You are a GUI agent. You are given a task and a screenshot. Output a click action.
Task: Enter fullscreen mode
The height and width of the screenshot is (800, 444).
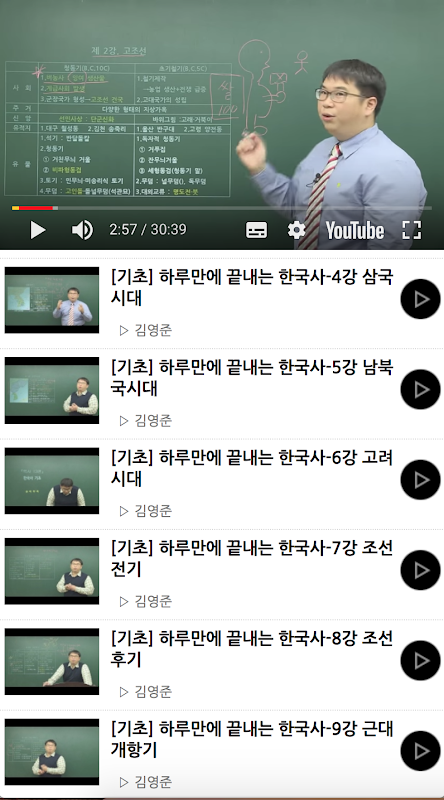(411, 230)
